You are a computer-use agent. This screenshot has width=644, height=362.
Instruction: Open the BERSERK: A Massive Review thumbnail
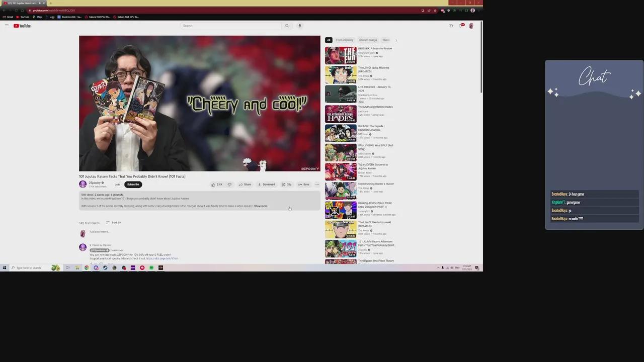pos(341,56)
